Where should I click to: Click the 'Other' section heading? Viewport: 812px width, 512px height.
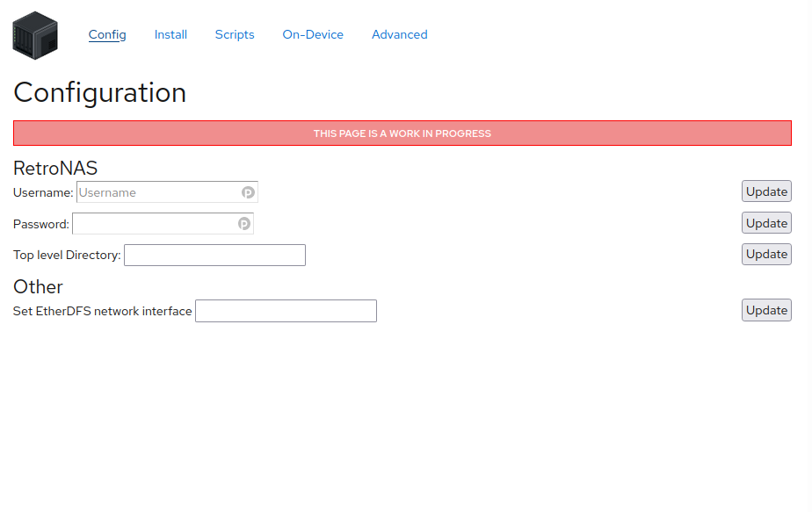tap(38, 287)
